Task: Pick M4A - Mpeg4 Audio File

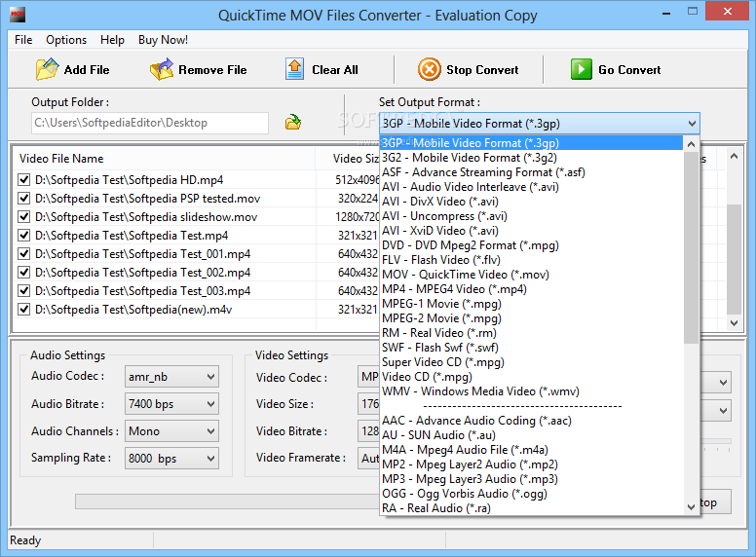Action: [532, 450]
